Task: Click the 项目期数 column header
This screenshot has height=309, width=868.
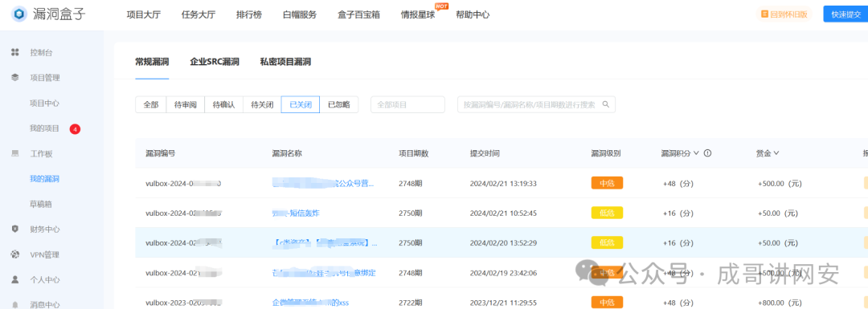Action: [414, 153]
